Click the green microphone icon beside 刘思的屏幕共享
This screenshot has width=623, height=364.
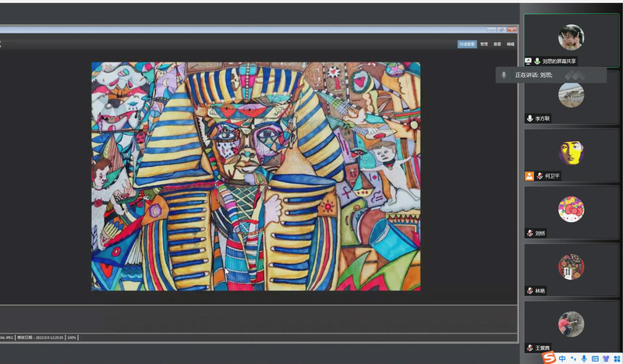[x=537, y=62]
